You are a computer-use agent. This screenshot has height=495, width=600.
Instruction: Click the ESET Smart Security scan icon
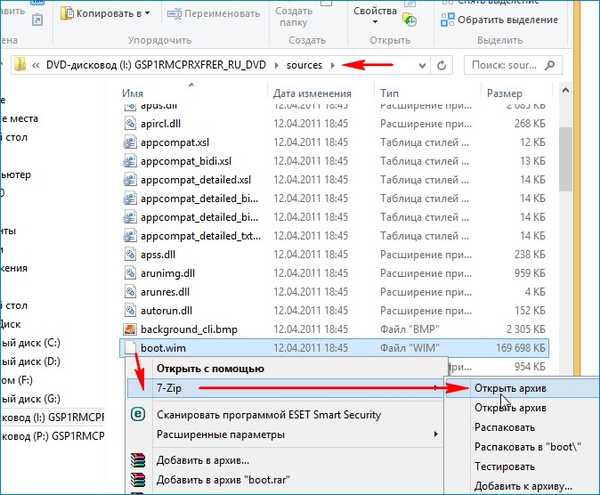(138, 411)
